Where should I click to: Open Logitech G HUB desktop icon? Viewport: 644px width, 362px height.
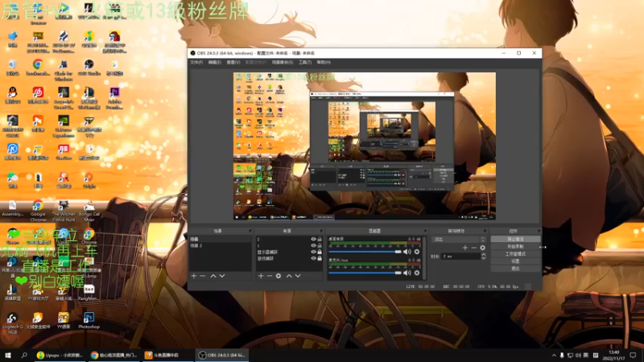(12, 323)
